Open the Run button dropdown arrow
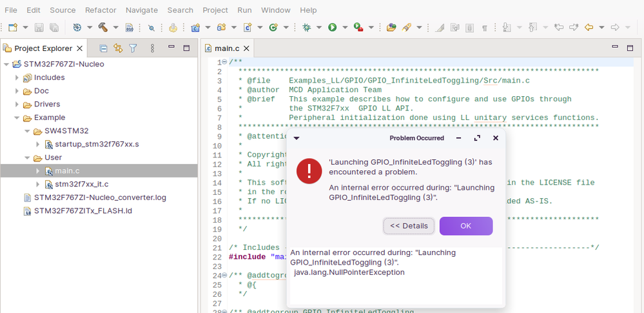644x313 pixels. pyautogui.click(x=345, y=28)
